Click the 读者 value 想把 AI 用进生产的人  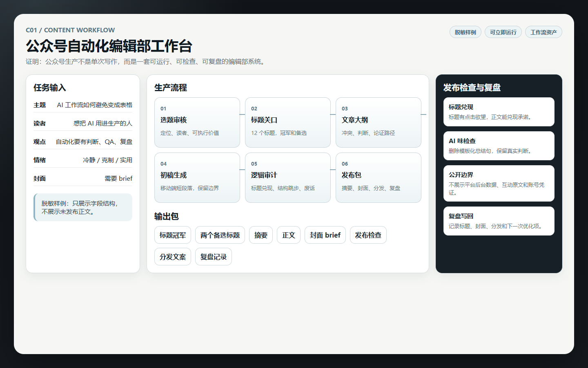(x=103, y=123)
